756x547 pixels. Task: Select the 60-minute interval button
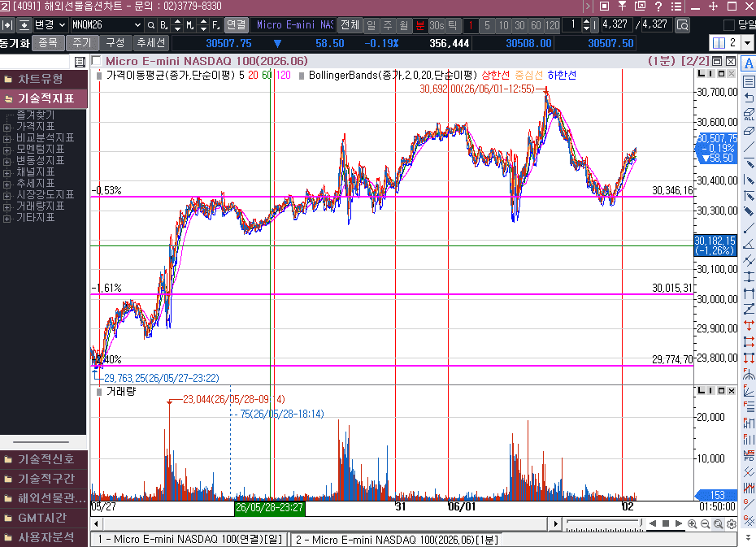click(536, 25)
